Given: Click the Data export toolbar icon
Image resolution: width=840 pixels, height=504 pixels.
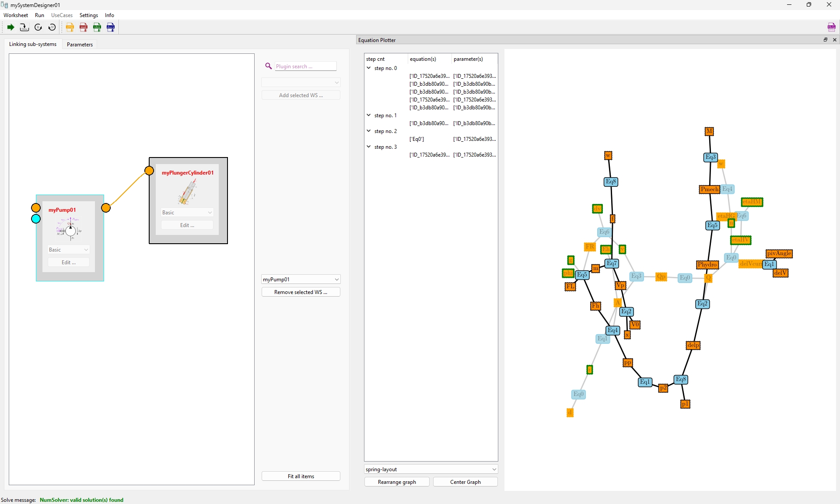Looking at the screenshot, I should (x=24, y=27).
